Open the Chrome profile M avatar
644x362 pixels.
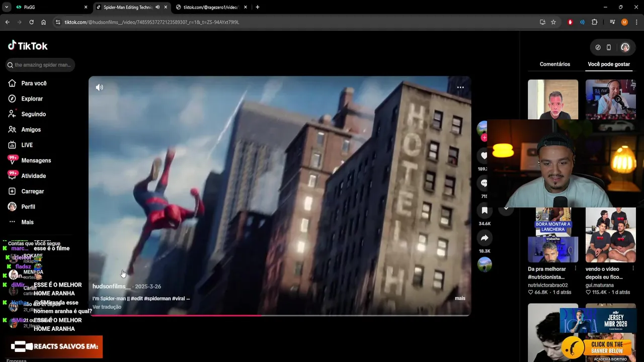click(x=624, y=22)
